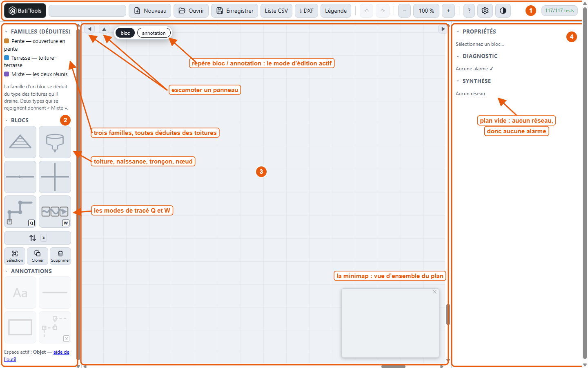The height and width of the screenshot is (368, 588).
Task: Switch editing mode to annotation
Action: click(154, 33)
